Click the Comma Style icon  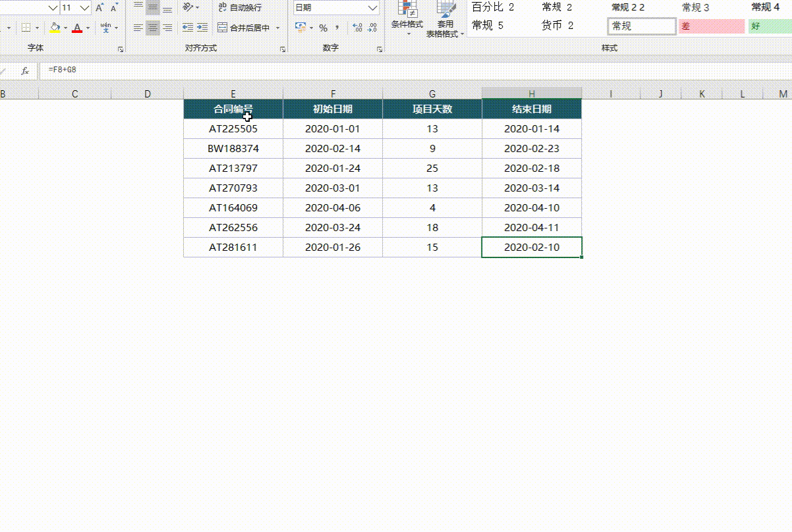point(337,28)
